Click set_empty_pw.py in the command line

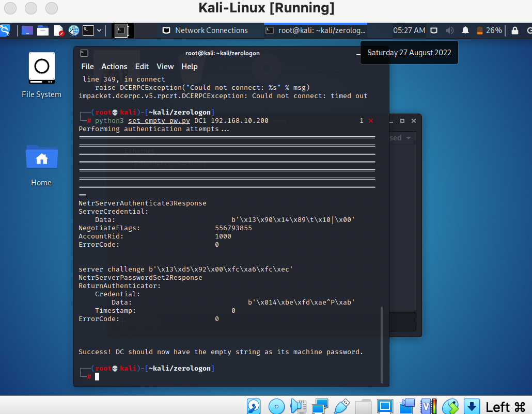(x=159, y=121)
